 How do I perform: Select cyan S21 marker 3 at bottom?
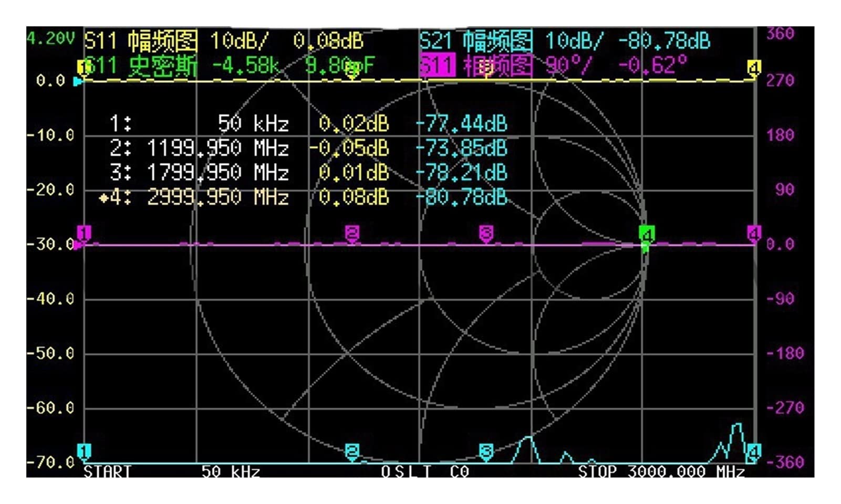(486, 451)
